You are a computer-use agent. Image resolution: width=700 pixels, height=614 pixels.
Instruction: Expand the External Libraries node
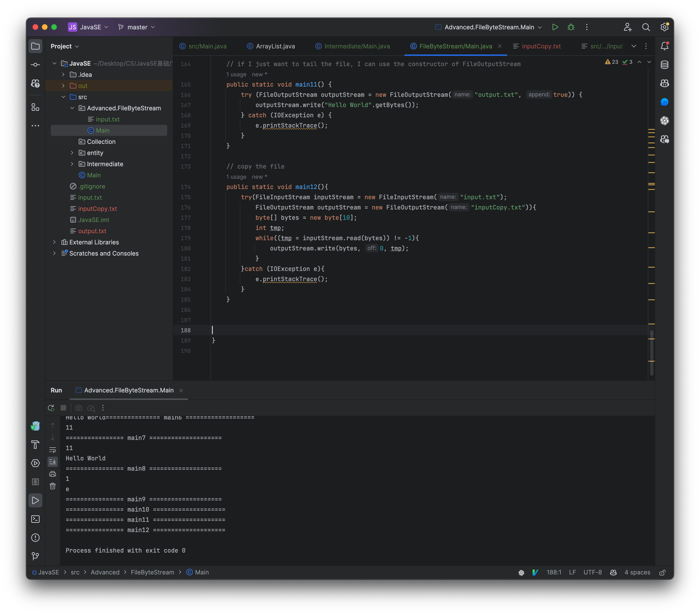pos(55,242)
